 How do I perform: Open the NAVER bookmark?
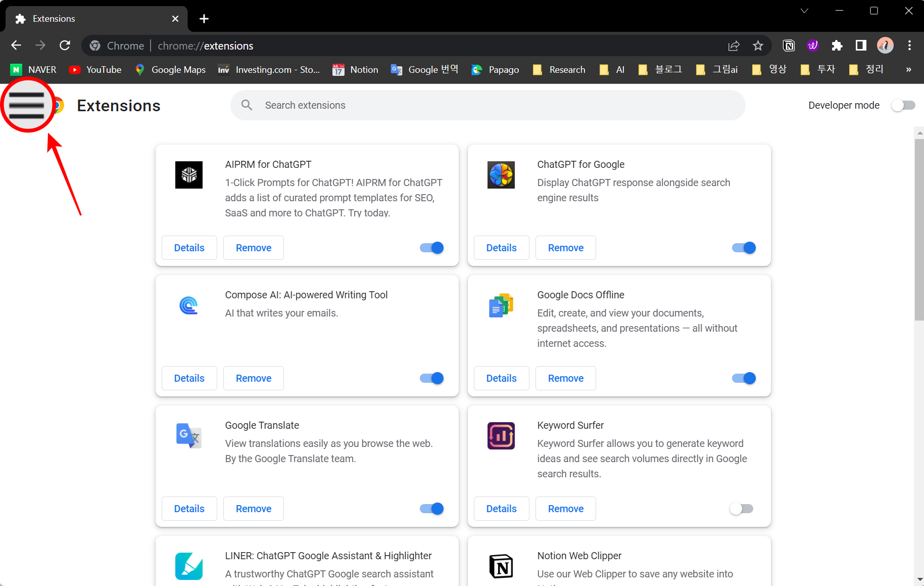34,70
